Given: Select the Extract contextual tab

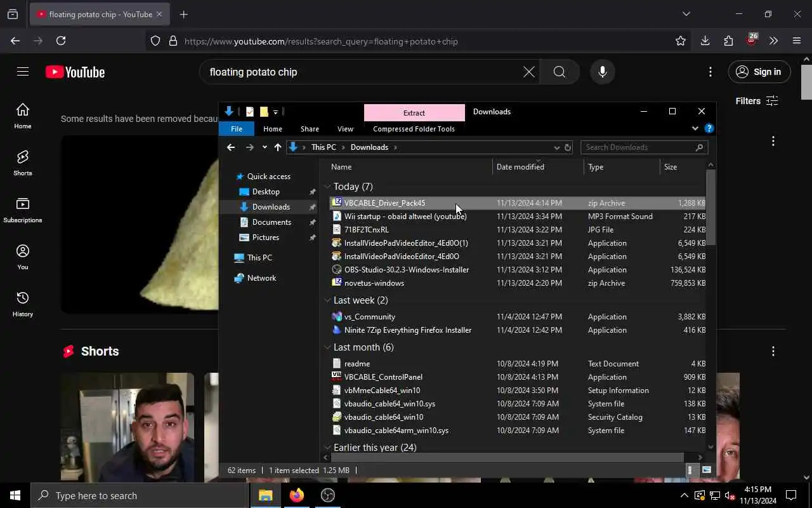Looking at the screenshot, I should [x=414, y=112].
